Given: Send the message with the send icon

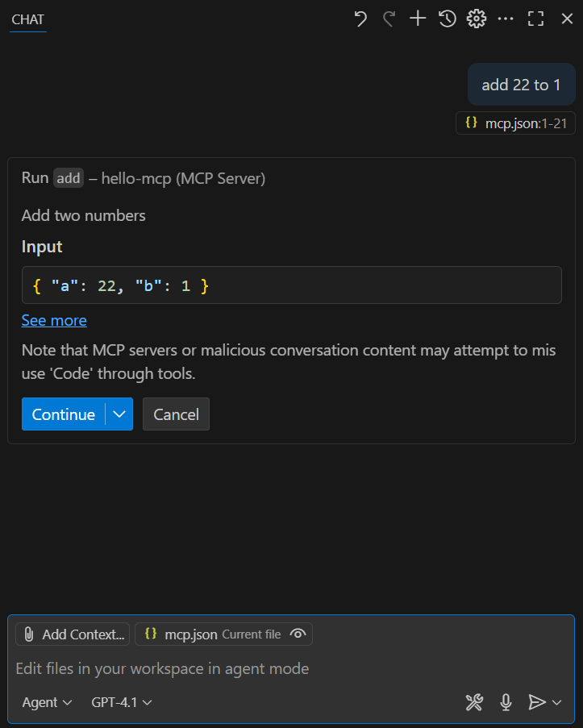Looking at the screenshot, I should point(539,702).
